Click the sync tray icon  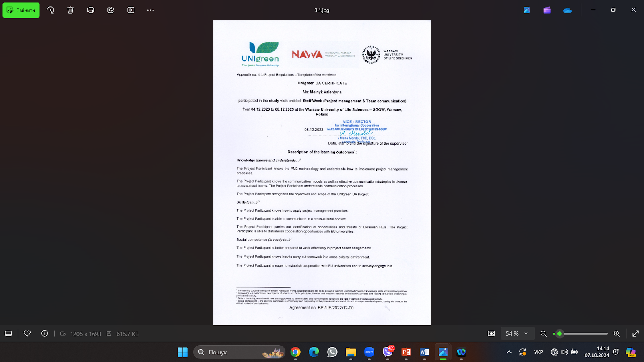pyautogui.click(x=522, y=352)
